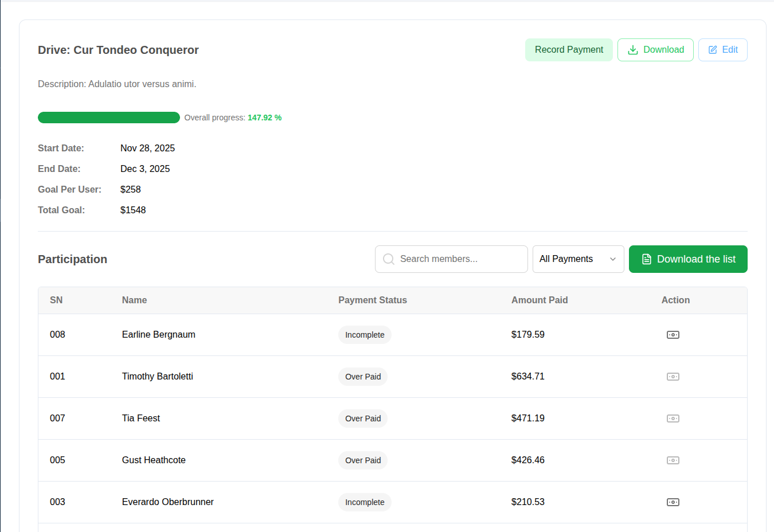Click Download the list button

tap(688, 259)
